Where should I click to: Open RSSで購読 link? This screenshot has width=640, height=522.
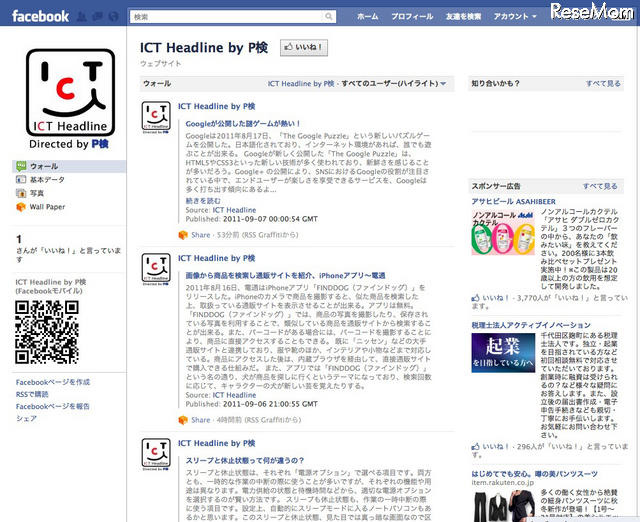pos(32,394)
